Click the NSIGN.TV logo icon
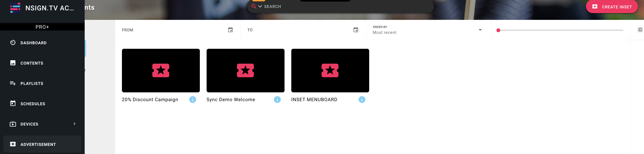The width and height of the screenshot is (644, 154). [x=15, y=8]
